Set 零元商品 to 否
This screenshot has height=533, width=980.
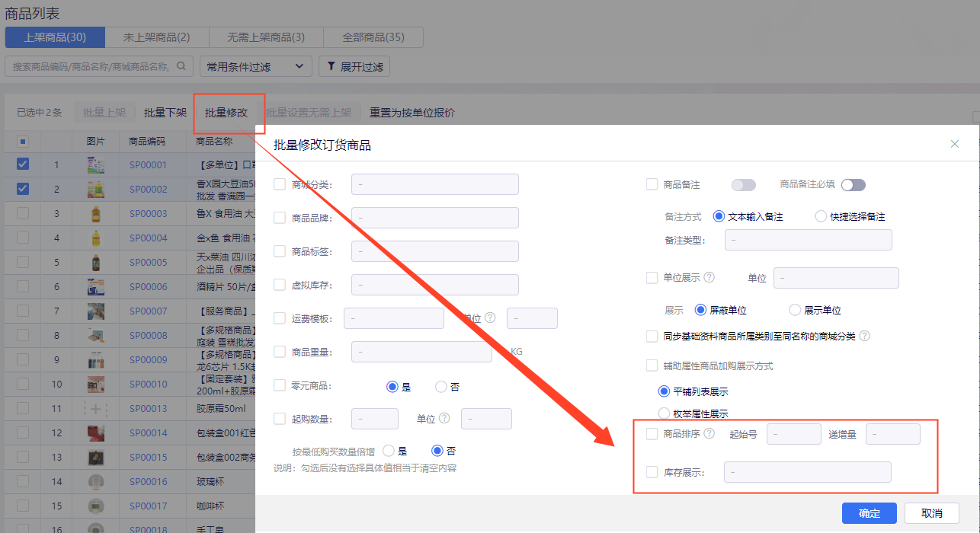pyautogui.click(x=441, y=387)
